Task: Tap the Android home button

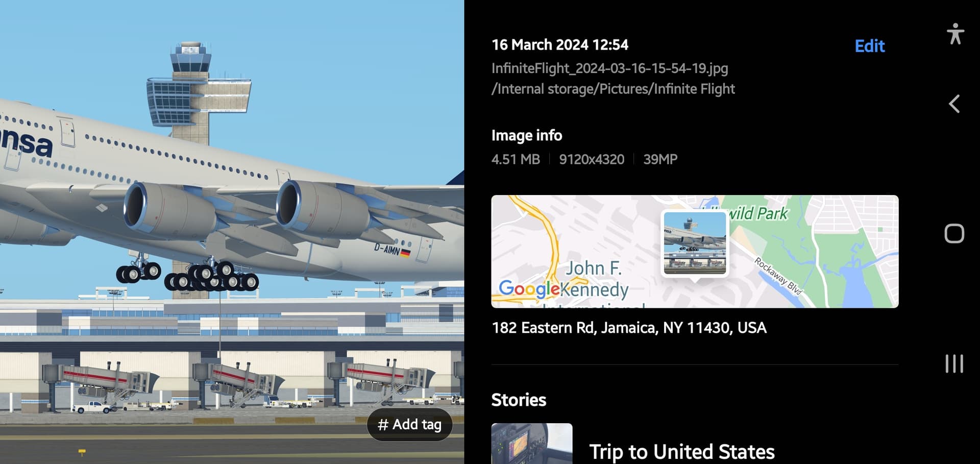Action: point(954,233)
